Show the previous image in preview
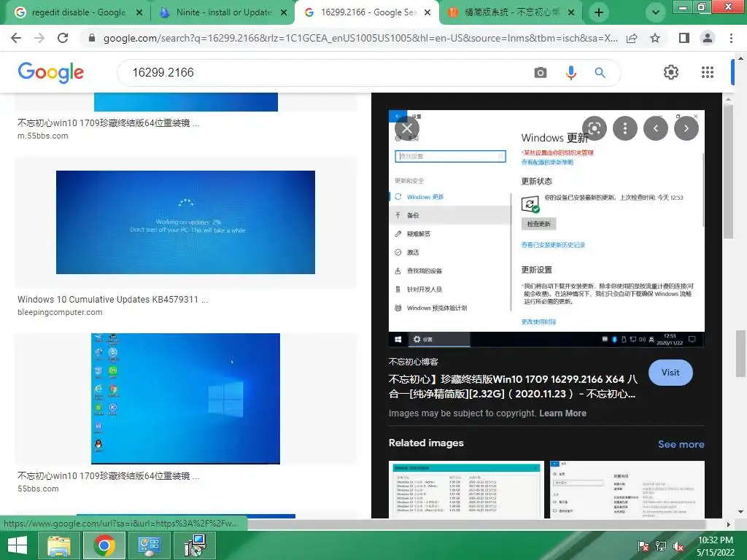The width and height of the screenshot is (747, 560). click(656, 128)
